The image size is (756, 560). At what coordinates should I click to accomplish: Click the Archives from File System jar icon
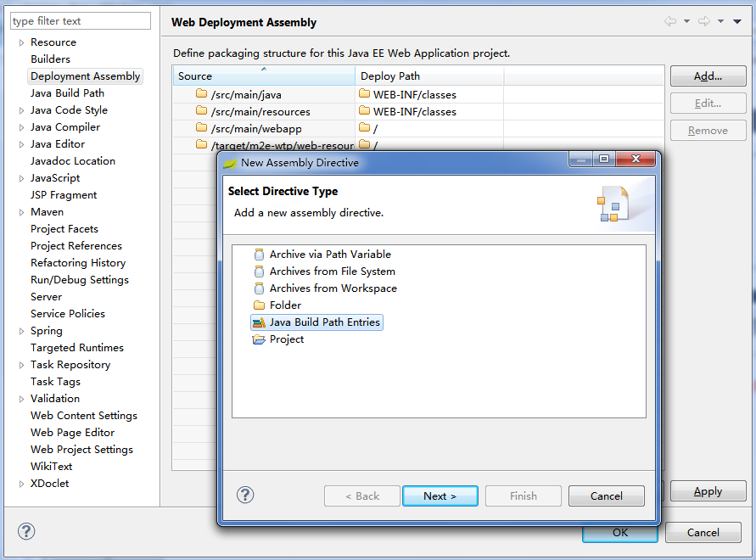tap(260, 272)
